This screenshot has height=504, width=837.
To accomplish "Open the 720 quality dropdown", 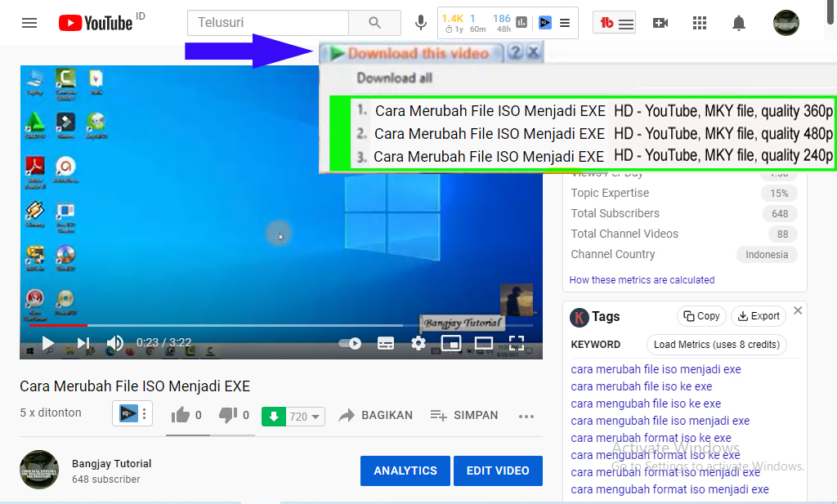I will (x=306, y=417).
